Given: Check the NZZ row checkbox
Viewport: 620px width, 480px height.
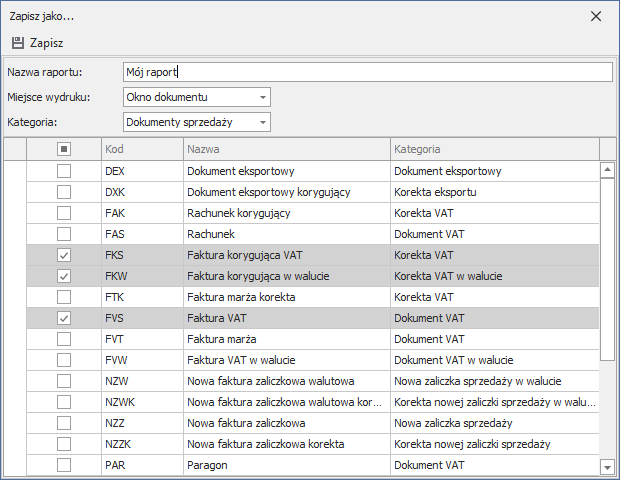Looking at the screenshot, I should [x=64, y=423].
